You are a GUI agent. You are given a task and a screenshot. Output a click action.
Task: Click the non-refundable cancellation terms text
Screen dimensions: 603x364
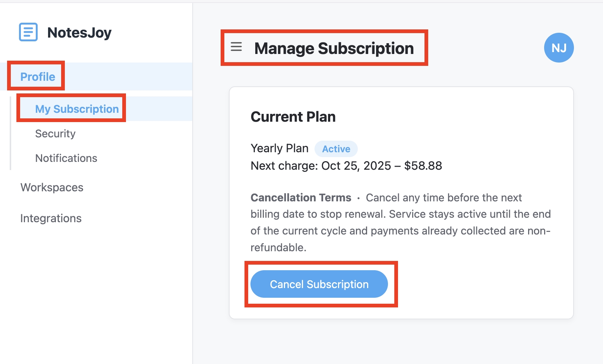tap(400, 231)
